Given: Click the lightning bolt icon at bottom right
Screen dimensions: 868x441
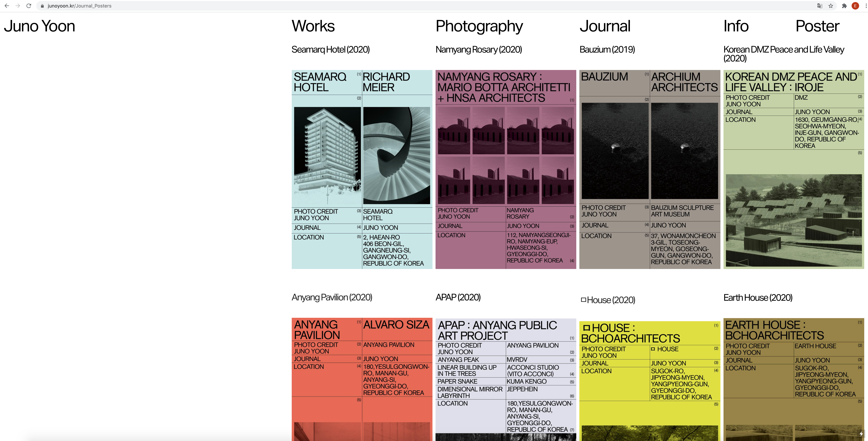Looking at the screenshot, I should [861, 434].
